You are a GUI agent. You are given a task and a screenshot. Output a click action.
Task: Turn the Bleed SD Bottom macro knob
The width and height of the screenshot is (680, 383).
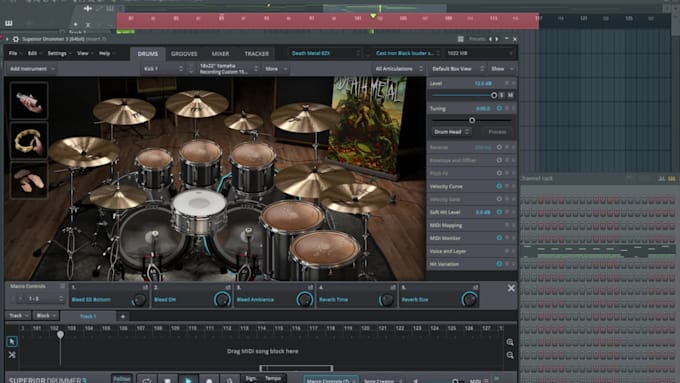139,299
